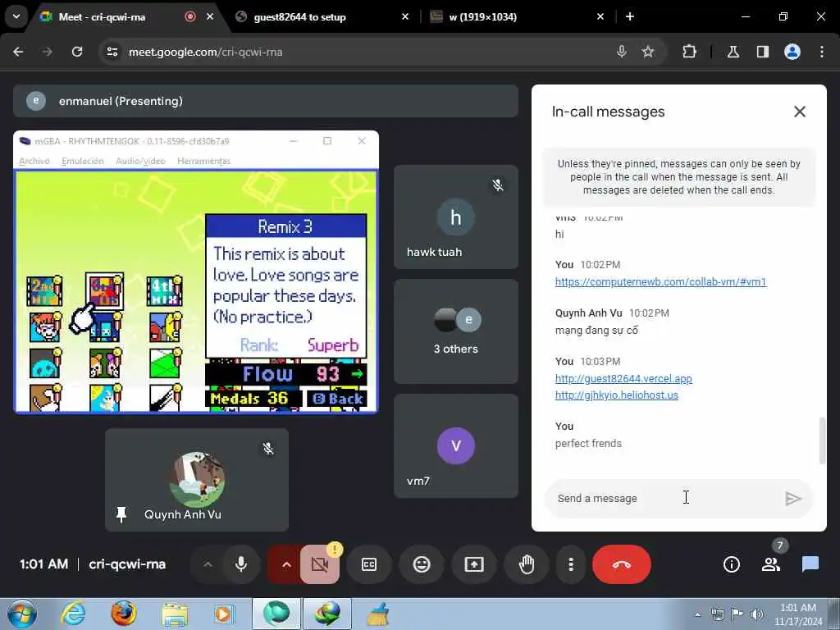The height and width of the screenshot is (630, 840).
Task: Open more call options menu
Action: point(571,564)
